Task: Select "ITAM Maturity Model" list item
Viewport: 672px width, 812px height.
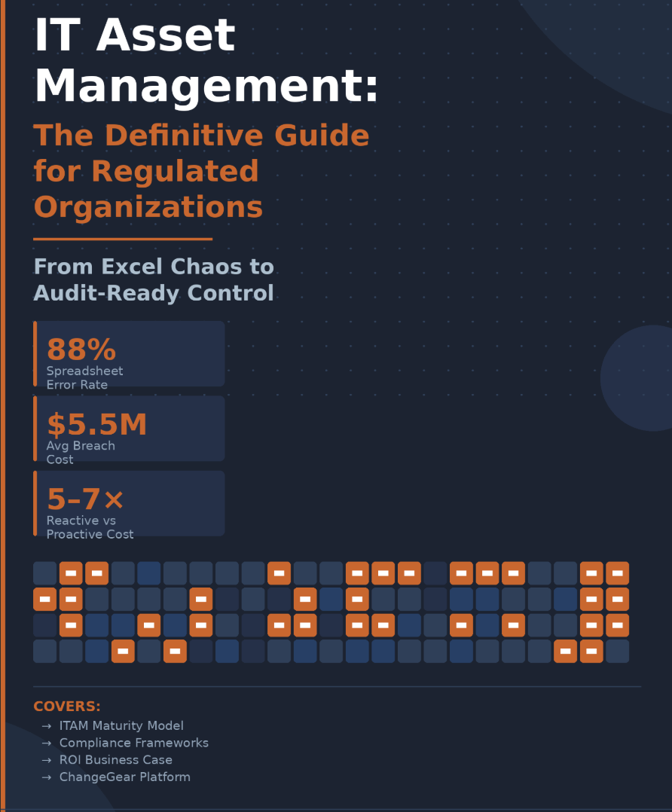Action: click(x=121, y=725)
